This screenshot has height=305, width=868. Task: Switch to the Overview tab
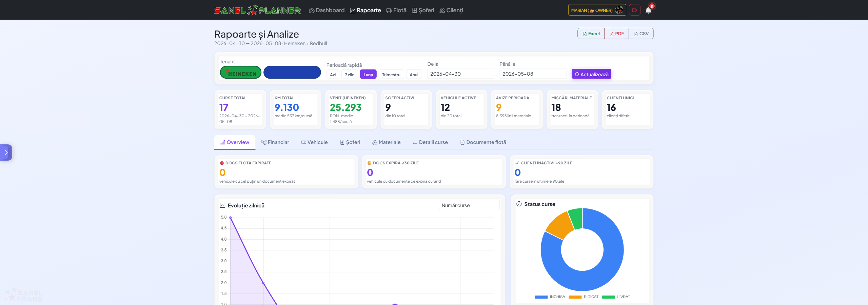coord(235,142)
